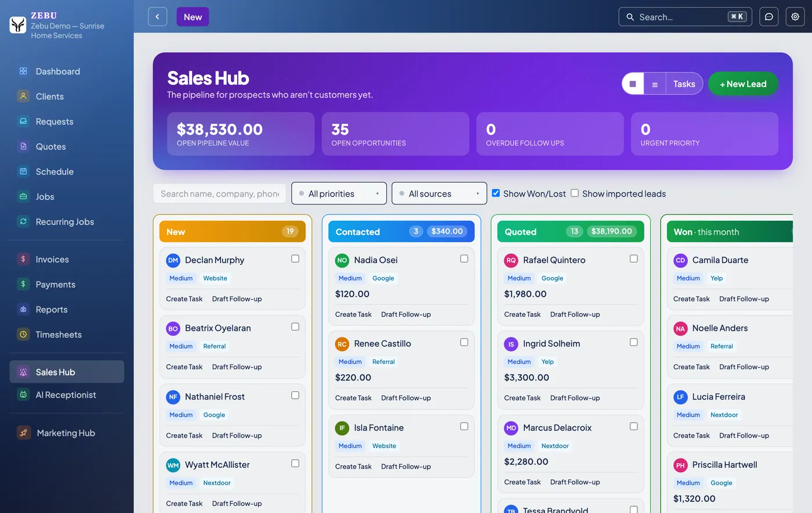
Task: Open the chat messages icon in header
Action: [769, 17]
